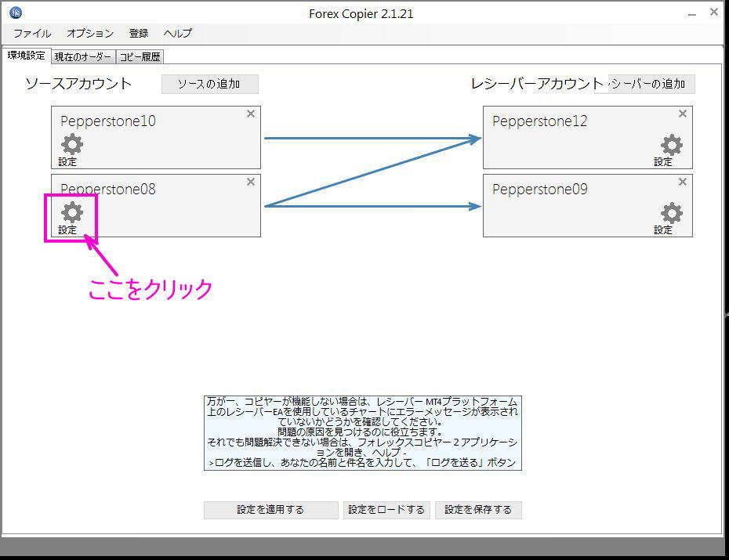Click ソースの追加 to add a source
Image resolution: width=729 pixels, height=560 pixels.
click(x=209, y=84)
